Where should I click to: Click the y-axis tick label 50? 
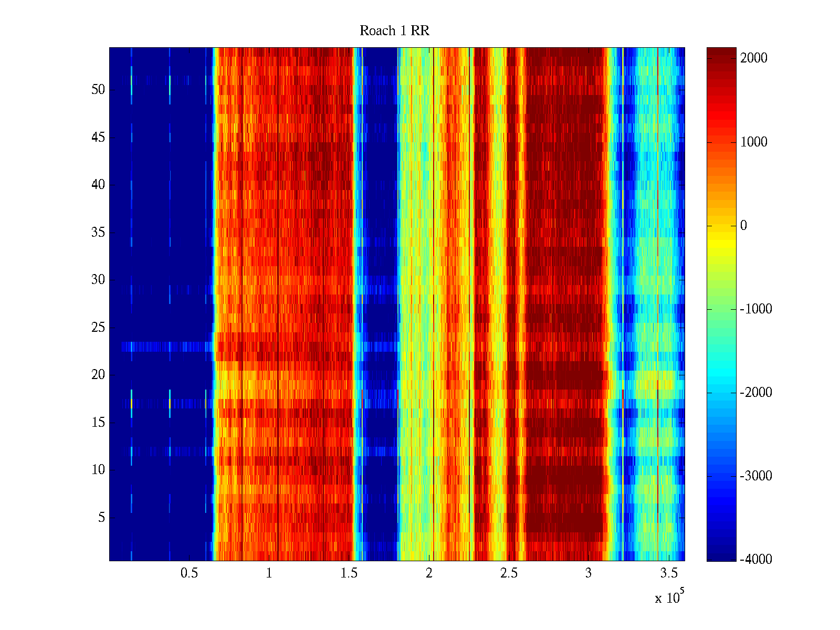pyautogui.click(x=98, y=90)
